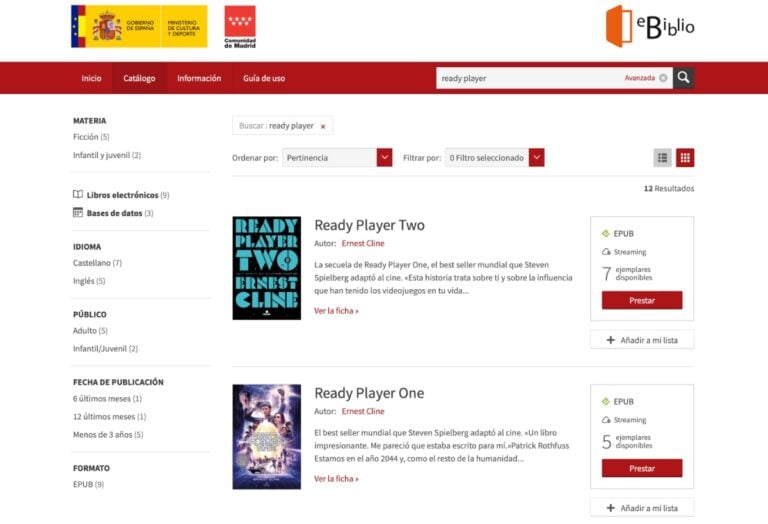
Task: Open the Ready Player One title link
Action: tap(369, 393)
